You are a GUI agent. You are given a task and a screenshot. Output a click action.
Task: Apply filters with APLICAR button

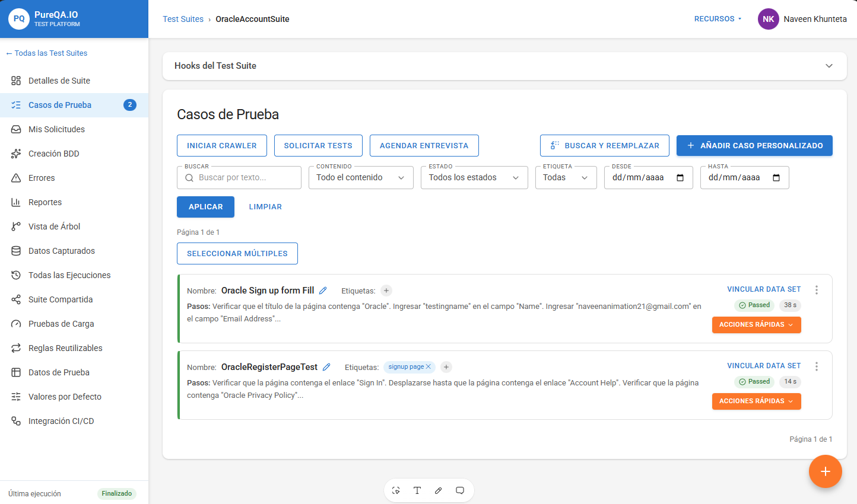point(206,207)
